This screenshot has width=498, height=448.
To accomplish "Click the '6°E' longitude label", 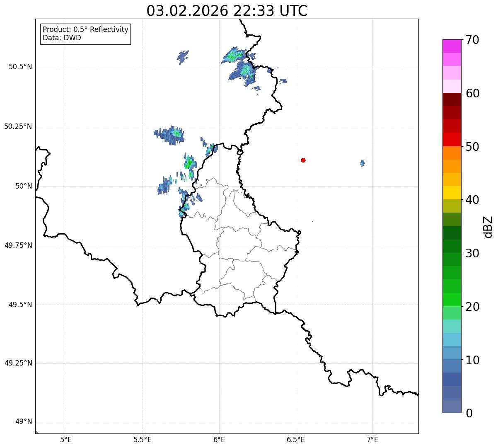I will pos(219,439).
